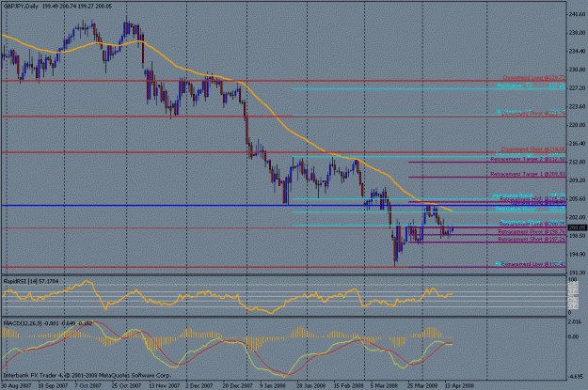This screenshot has width=588, height=390.
Task: Click the 202.00 price axis value
Action: pos(577,217)
